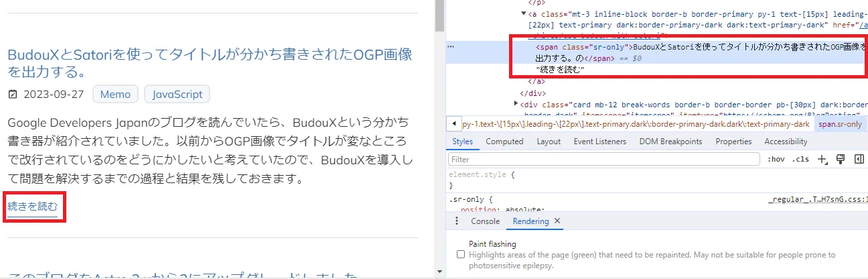Image resolution: width=868 pixels, height=279 pixels.
Task: Switch to the Computed tab
Action: [504, 142]
